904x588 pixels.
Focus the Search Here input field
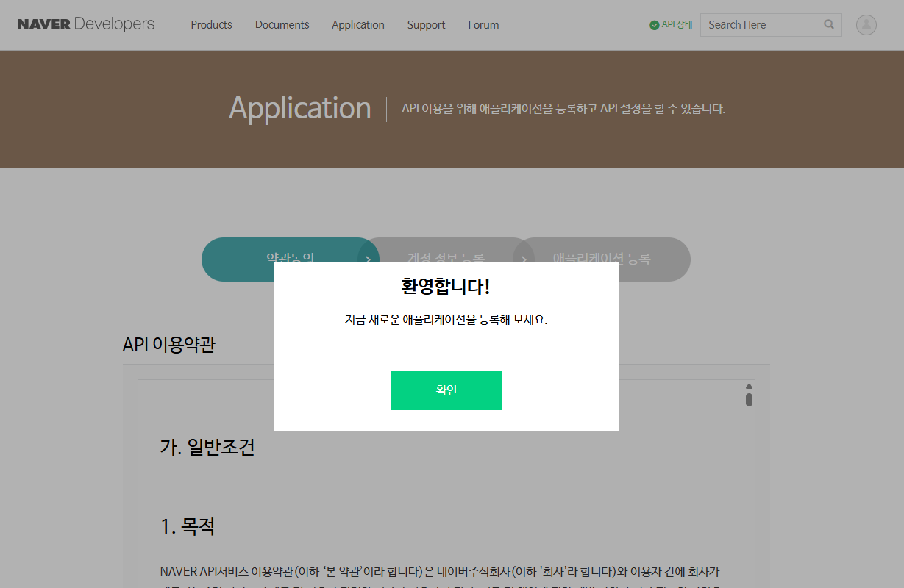761,25
